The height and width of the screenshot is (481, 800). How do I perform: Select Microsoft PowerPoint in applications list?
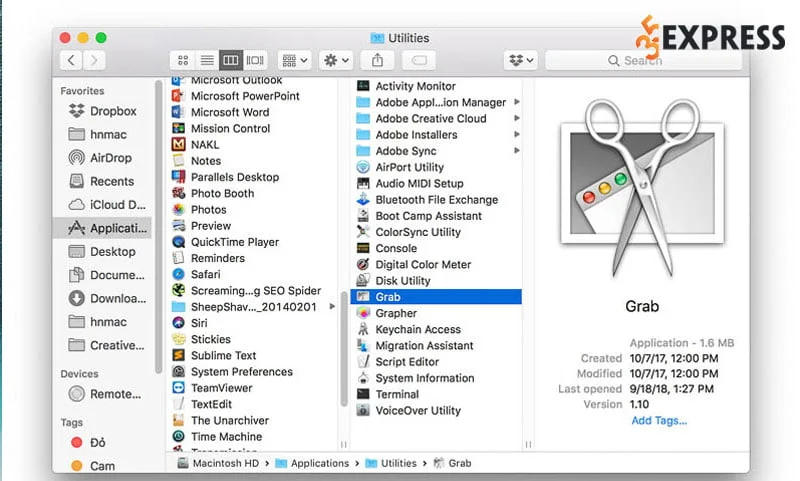pyautogui.click(x=236, y=96)
